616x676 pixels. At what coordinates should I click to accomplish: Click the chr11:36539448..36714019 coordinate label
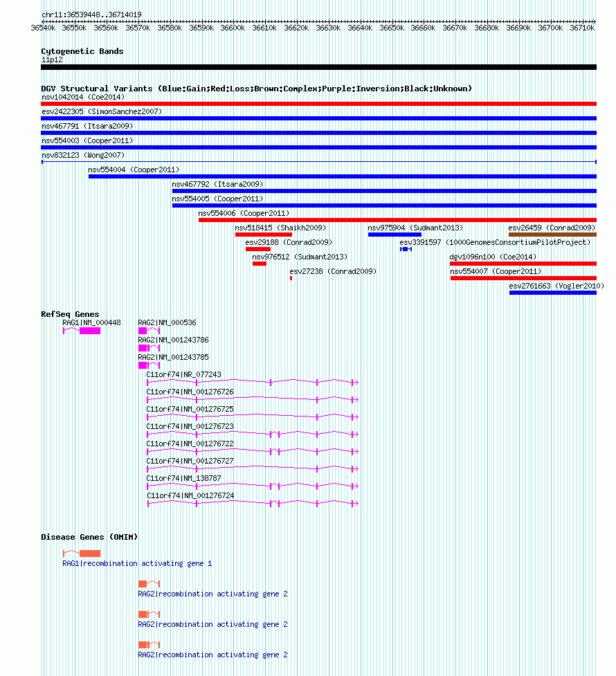(91, 15)
